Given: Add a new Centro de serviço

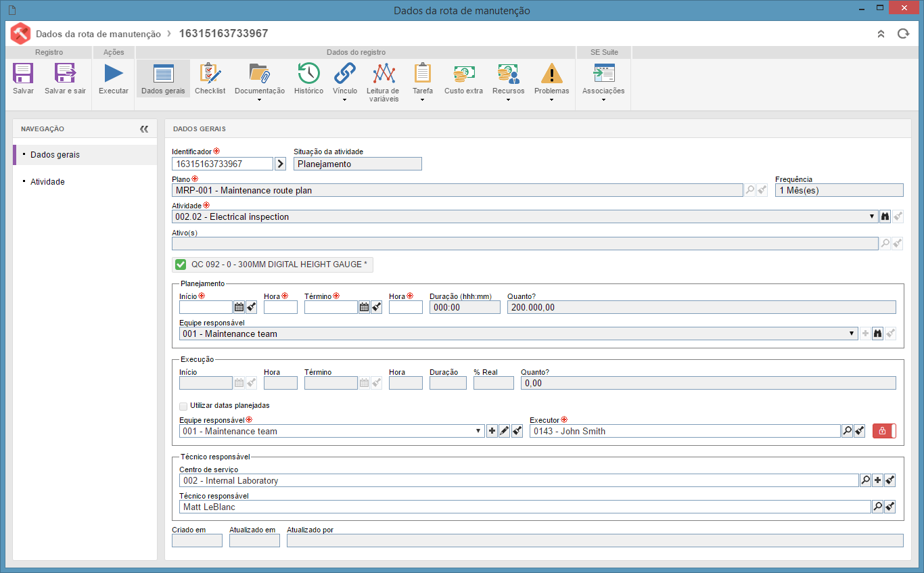Looking at the screenshot, I should point(878,480).
